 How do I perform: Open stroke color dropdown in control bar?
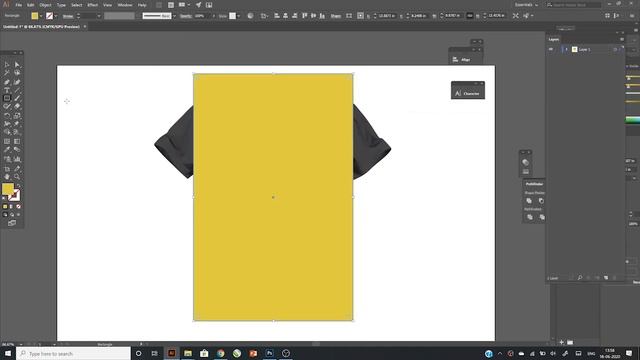56,16
